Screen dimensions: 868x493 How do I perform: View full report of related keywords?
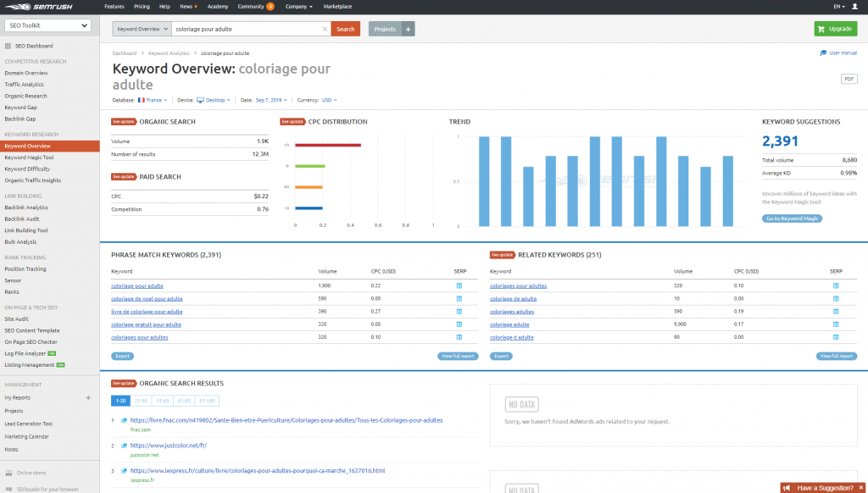coord(837,357)
